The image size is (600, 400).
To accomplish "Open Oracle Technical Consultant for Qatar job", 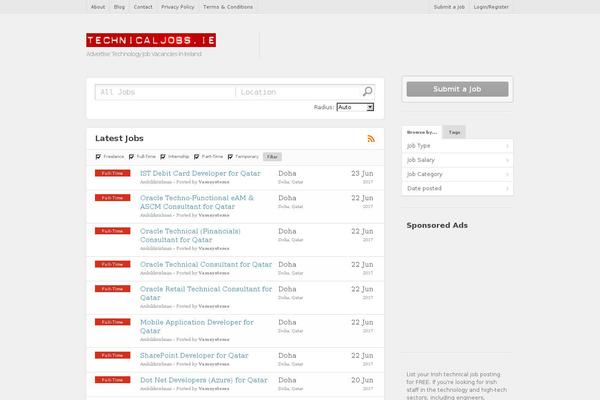I will (206, 264).
